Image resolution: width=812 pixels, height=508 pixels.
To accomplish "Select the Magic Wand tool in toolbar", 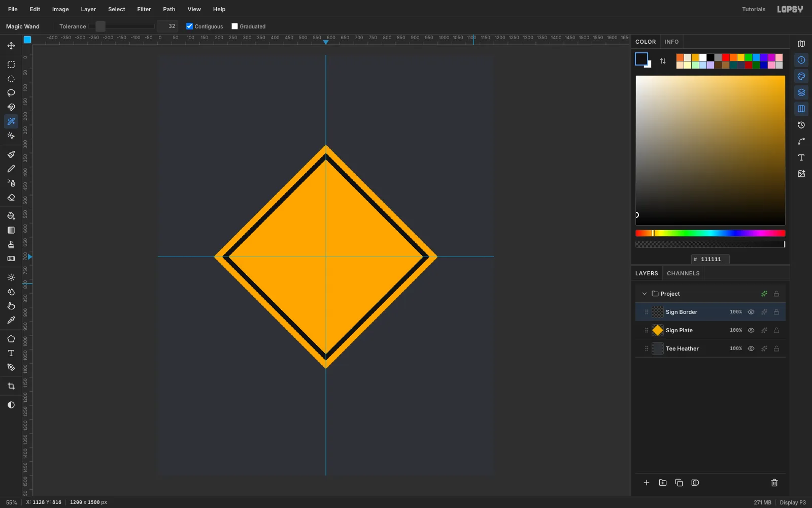I will click(x=11, y=121).
